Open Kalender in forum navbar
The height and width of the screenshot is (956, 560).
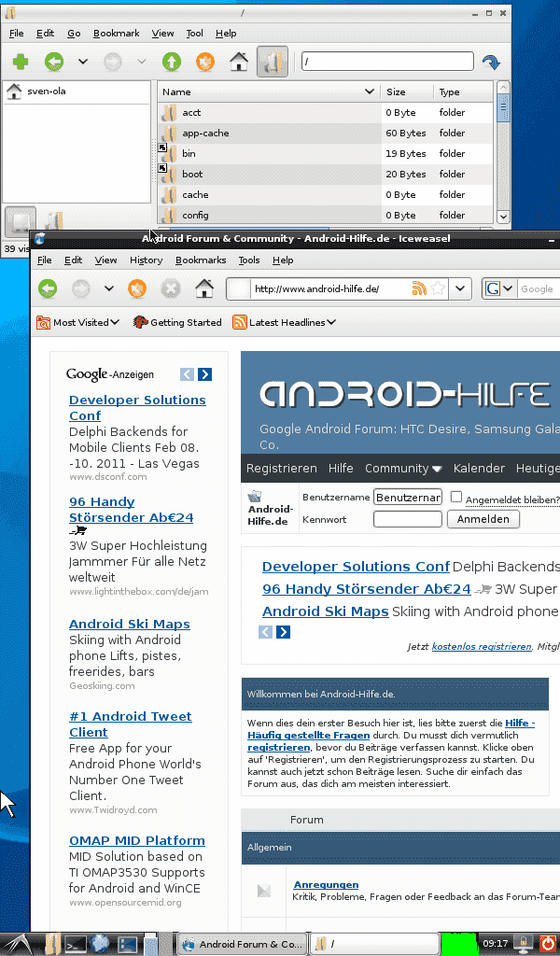tap(479, 469)
